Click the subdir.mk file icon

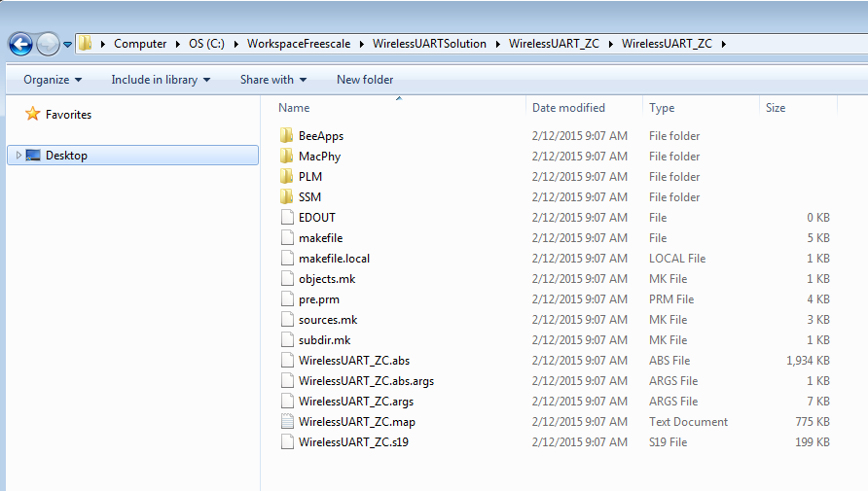287,340
